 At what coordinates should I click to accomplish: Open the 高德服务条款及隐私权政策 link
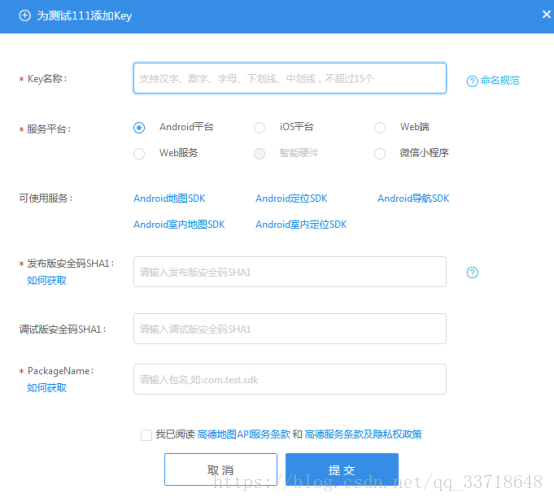pos(363,434)
